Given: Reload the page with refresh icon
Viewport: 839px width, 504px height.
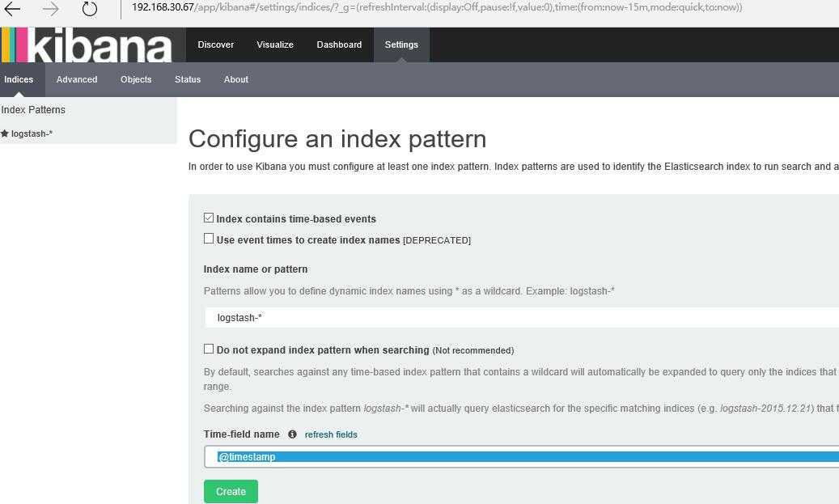Looking at the screenshot, I should click(89, 9).
